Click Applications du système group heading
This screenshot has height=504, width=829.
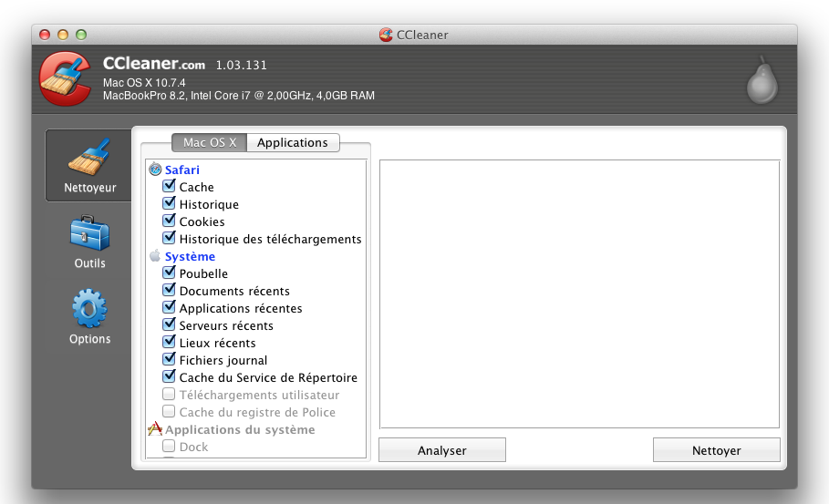(240, 430)
